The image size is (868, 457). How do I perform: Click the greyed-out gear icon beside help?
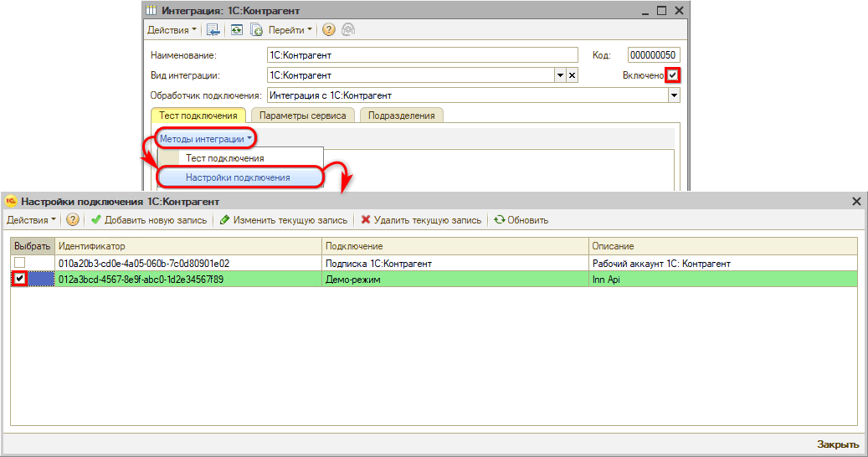click(x=347, y=30)
